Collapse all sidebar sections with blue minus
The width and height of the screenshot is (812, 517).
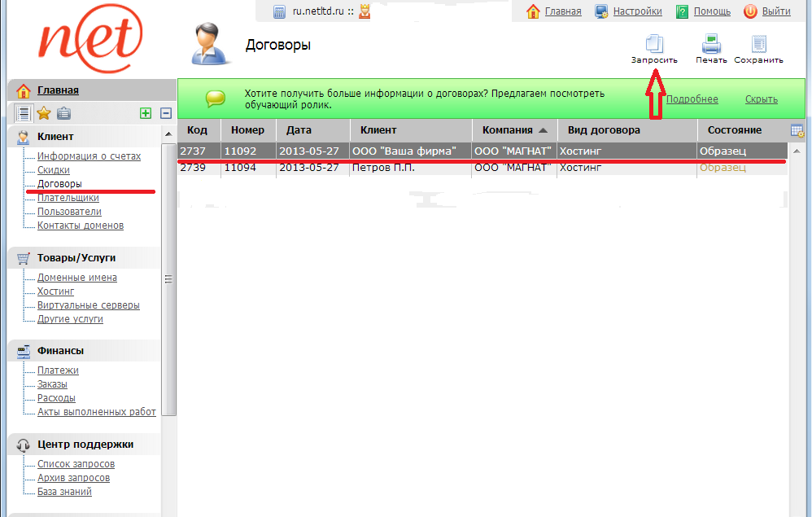[166, 113]
